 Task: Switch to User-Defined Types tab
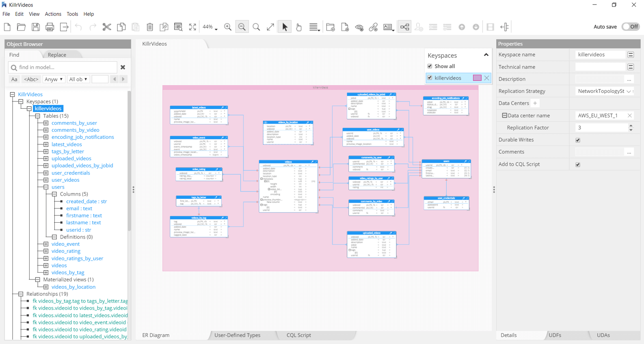(238, 335)
